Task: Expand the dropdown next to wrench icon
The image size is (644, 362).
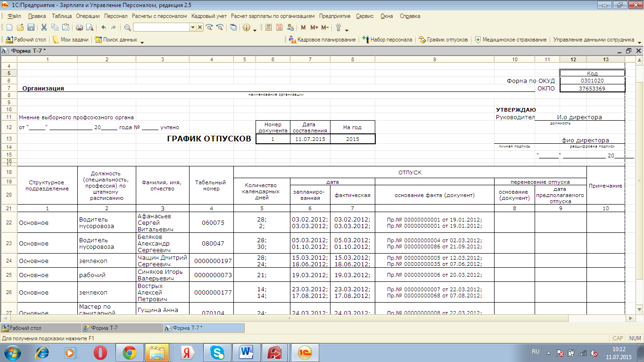Action: [x=347, y=30]
